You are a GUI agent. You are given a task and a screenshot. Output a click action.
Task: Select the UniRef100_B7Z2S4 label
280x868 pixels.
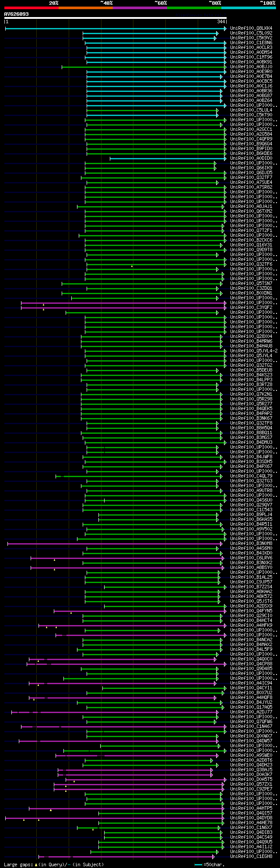pos(251,587)
